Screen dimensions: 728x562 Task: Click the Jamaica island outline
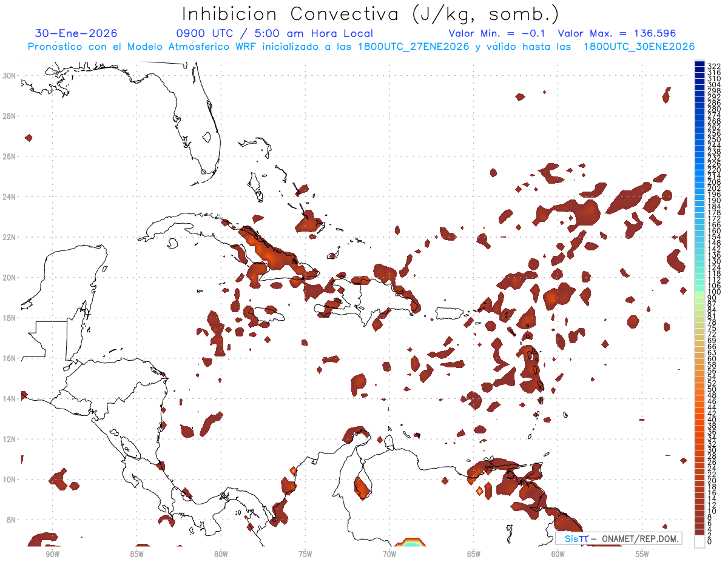point(266,314)
